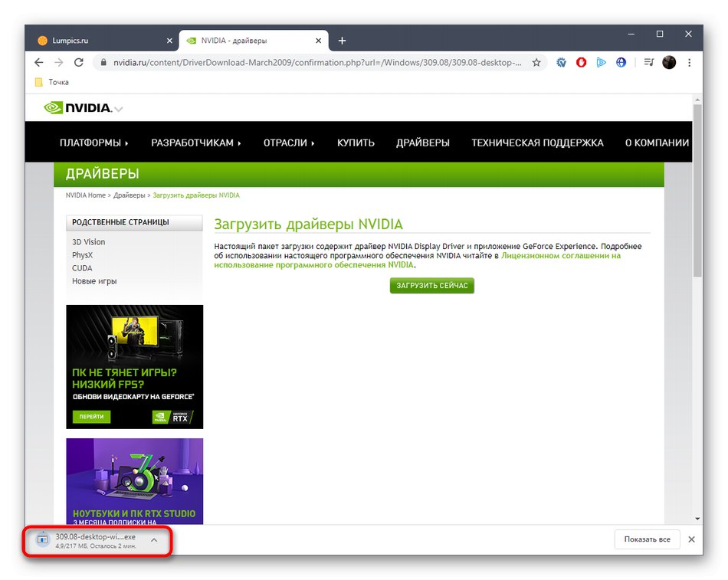Open the Точка bookmark folder

[x=52, y=82]
